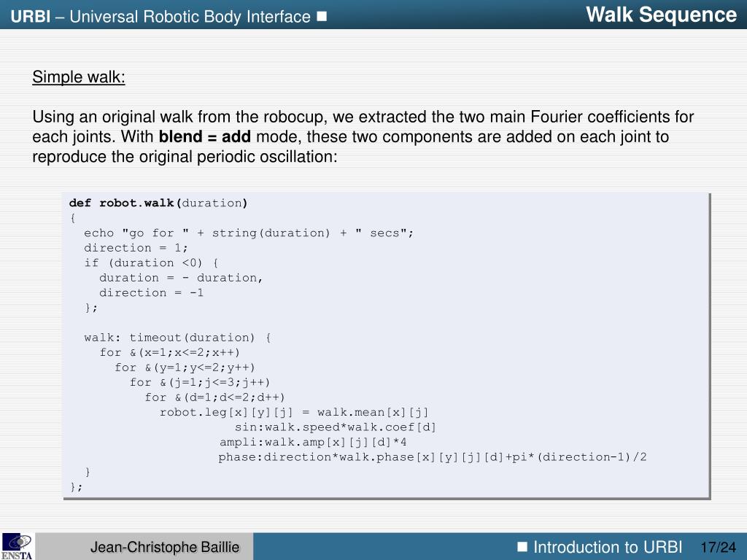Click the Introduction to URBI footer text
747x560 pixels.
[x=608, y=547]
